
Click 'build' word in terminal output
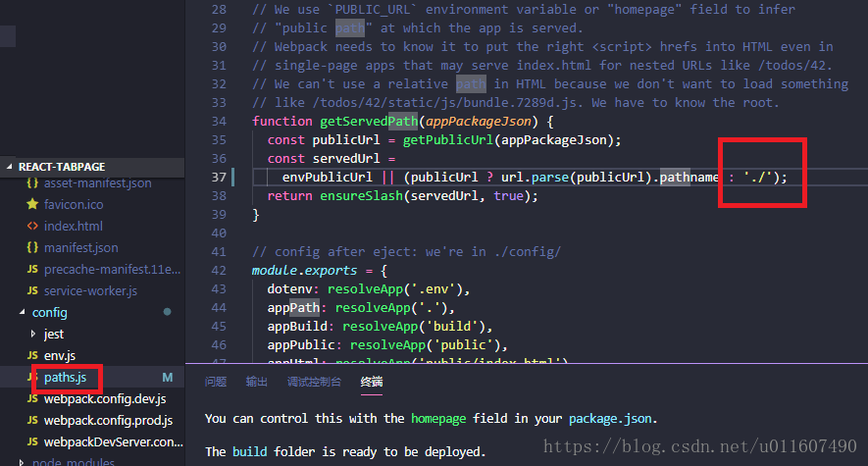point(250,452)
